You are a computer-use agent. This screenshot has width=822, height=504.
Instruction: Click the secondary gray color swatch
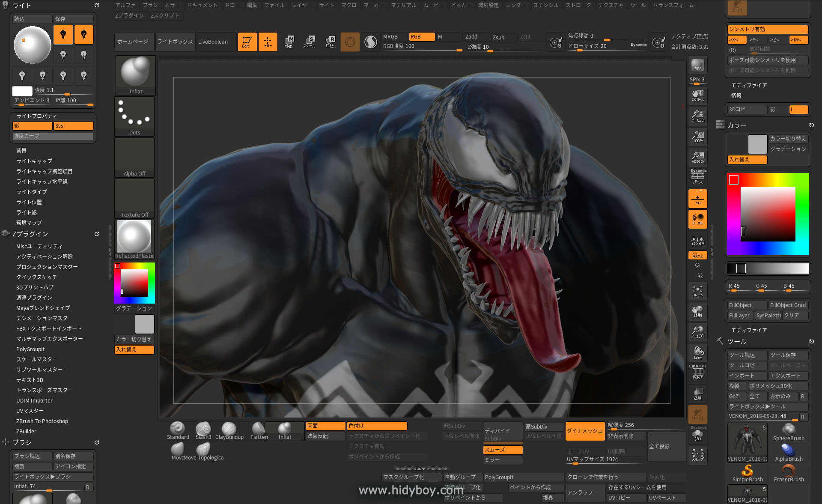coord(757,144)
